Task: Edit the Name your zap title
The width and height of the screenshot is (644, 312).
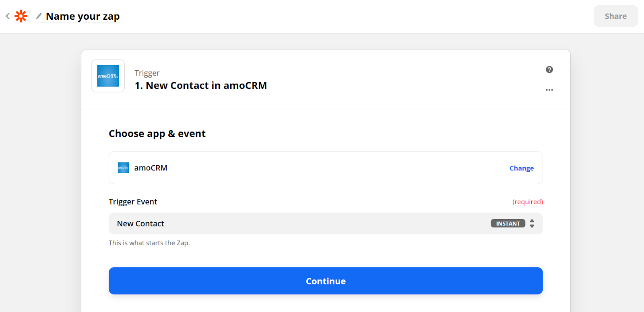Action: point(83,16)
